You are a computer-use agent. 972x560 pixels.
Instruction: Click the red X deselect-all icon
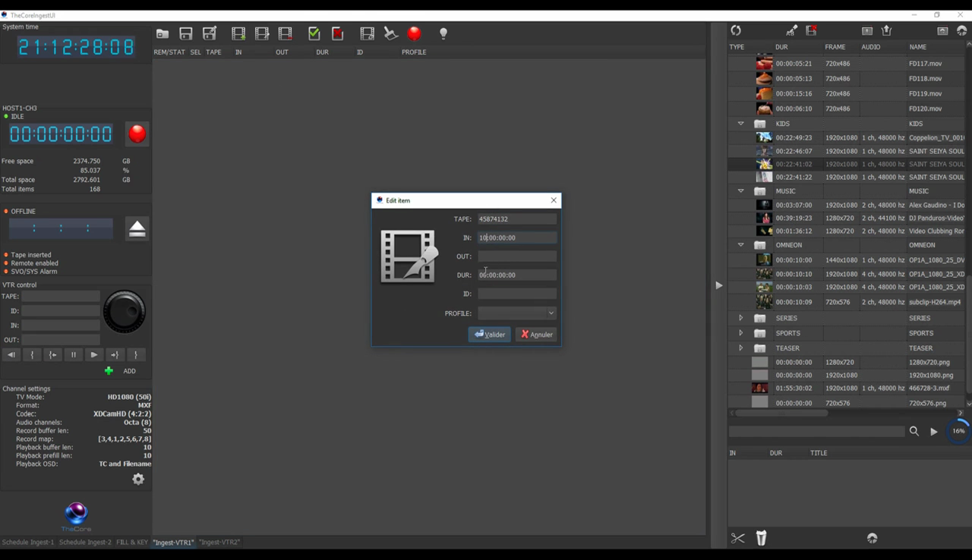338,33
